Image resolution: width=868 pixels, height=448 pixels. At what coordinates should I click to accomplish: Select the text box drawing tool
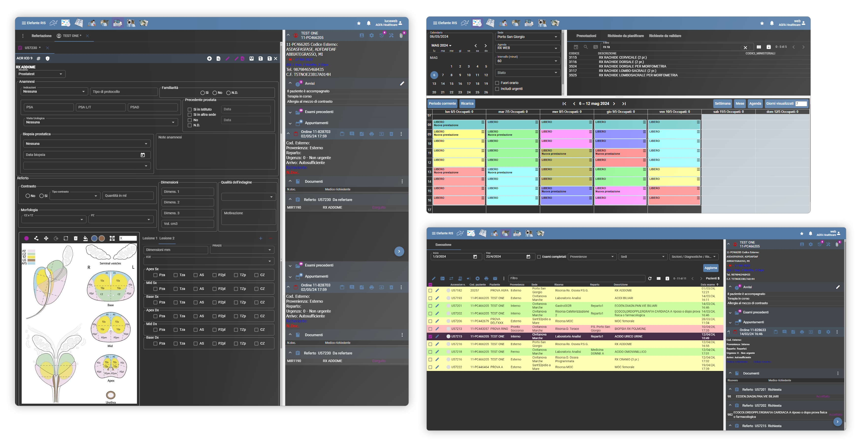point(112,238)
